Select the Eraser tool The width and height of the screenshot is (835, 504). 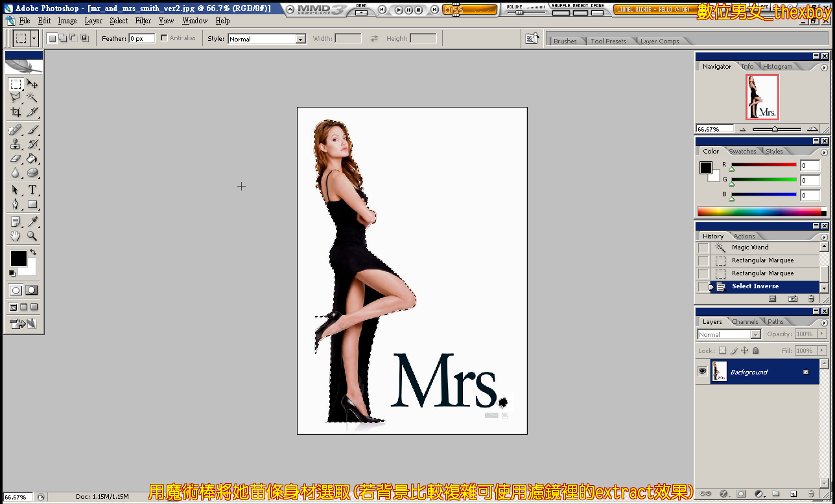pyautogui.click(x=16, y=159)
